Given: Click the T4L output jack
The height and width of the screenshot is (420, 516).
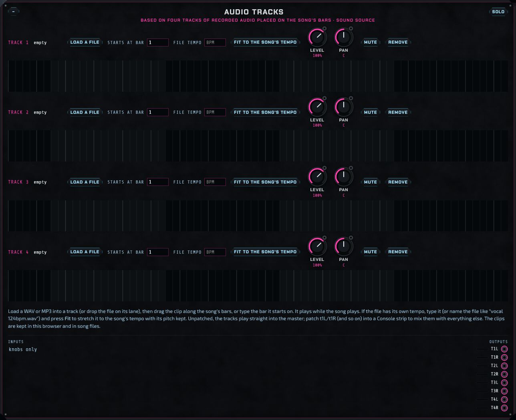Looking at the screenshot, I should tap(504, 400).
